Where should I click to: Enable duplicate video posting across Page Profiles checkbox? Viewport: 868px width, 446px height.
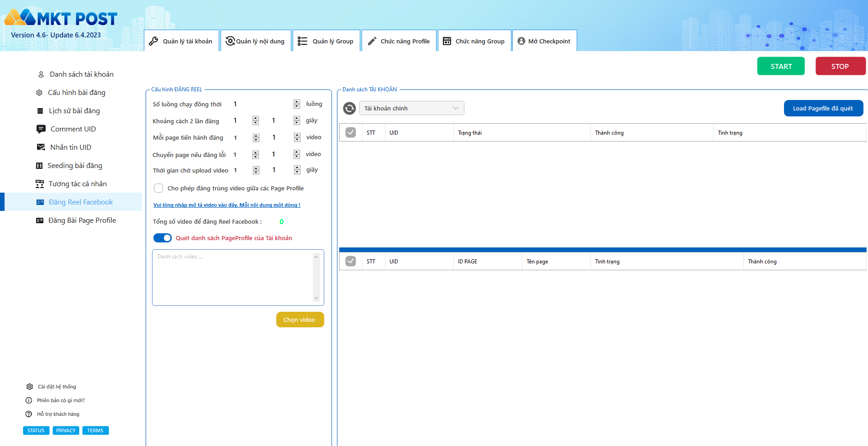tap(158, 188)
